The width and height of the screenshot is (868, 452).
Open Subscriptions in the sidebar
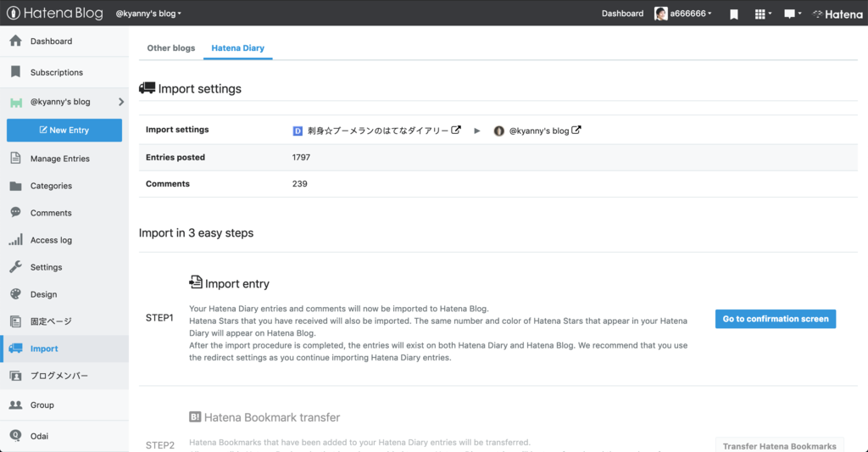click(x=57, y=73)
